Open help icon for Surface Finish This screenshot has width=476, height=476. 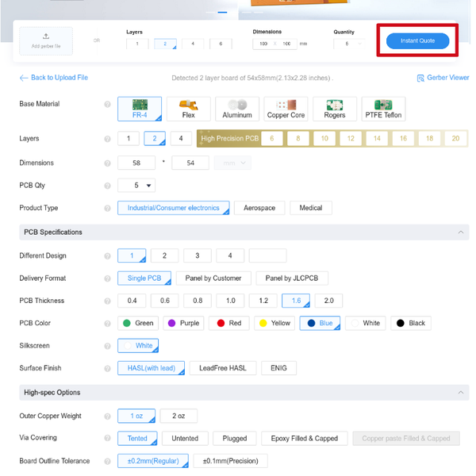coord(107,368)
